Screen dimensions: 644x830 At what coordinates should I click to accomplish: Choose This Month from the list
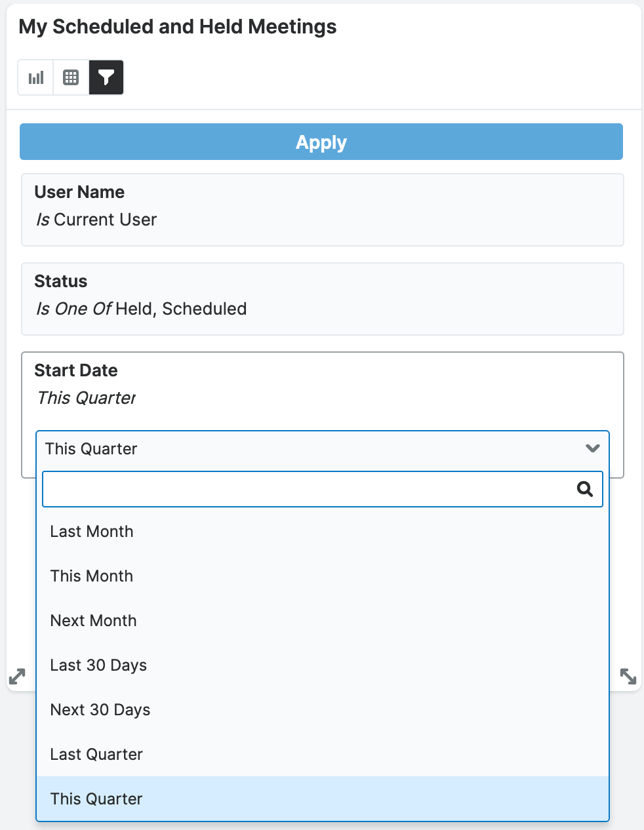92,576
